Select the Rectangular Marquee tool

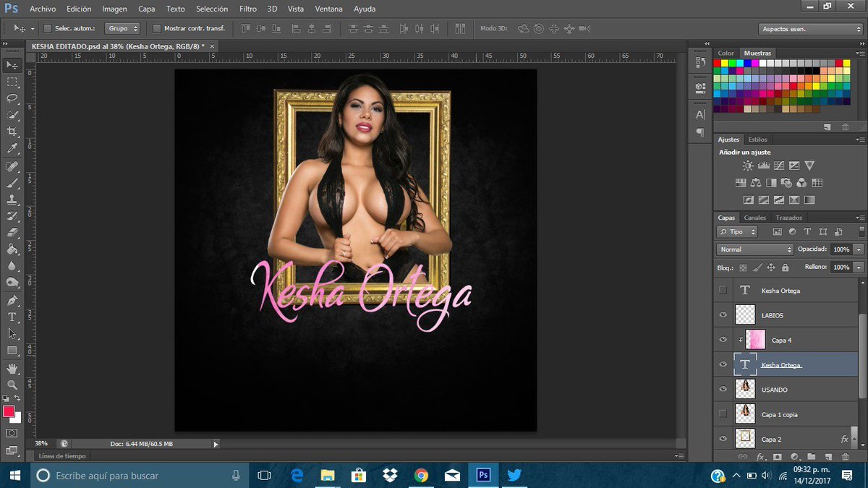12,82
